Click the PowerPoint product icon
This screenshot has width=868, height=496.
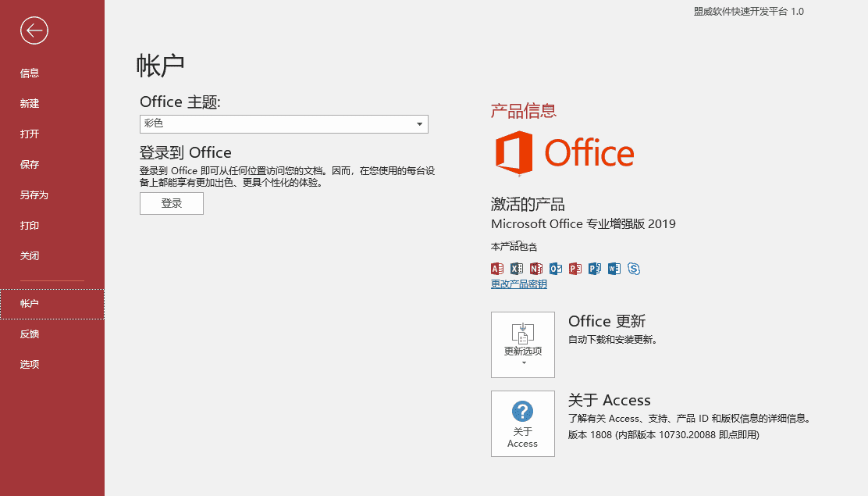(x=575, y=269)
